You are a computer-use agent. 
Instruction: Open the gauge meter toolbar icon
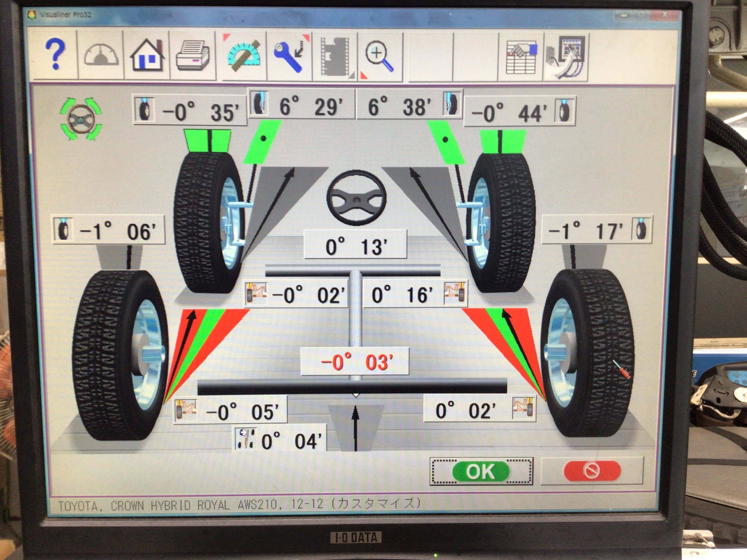[101, 56]
